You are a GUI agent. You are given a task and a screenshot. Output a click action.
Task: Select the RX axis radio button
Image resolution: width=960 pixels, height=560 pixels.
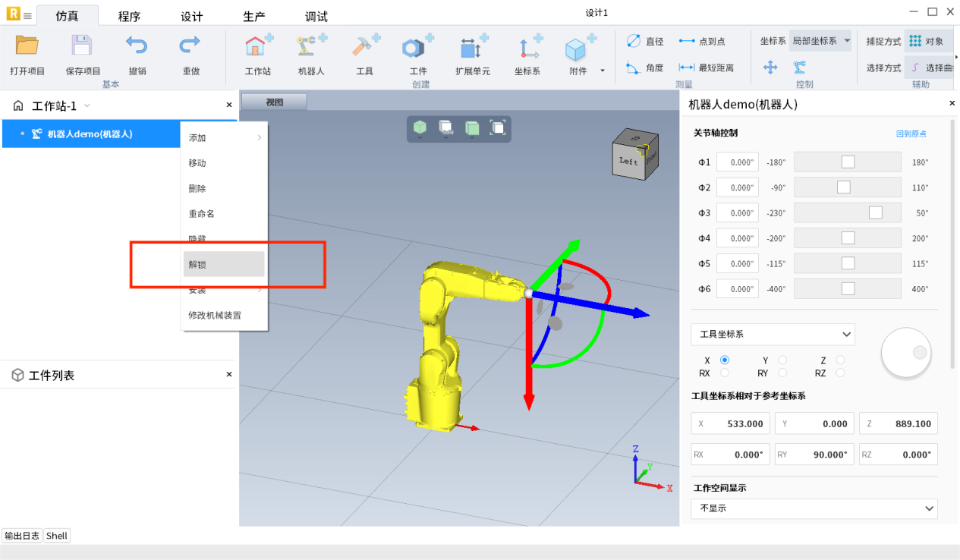[x=725, y=373]
